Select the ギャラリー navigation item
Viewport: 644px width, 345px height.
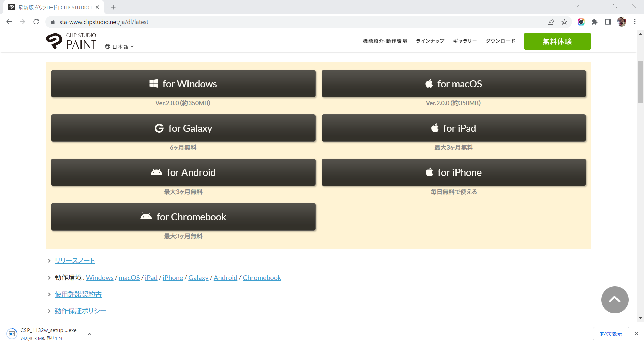pyautogui.click(x=465, y=41)
